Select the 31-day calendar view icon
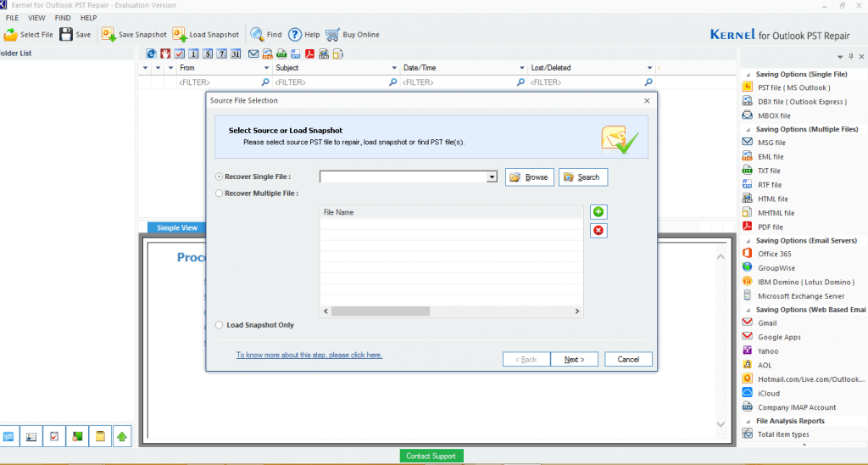Screen dimensions: 868x465 tap(236, 53)
